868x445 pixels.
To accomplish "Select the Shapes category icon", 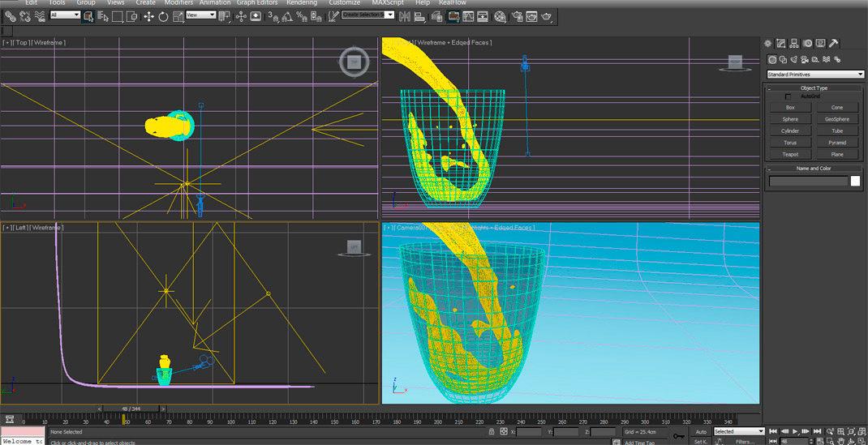I will pos(783,60).
